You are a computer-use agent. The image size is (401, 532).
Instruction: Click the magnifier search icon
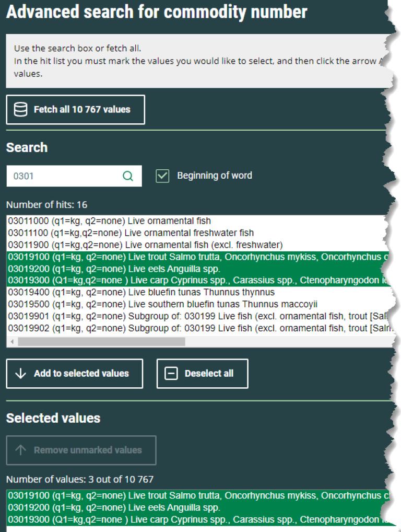point(128,176)
